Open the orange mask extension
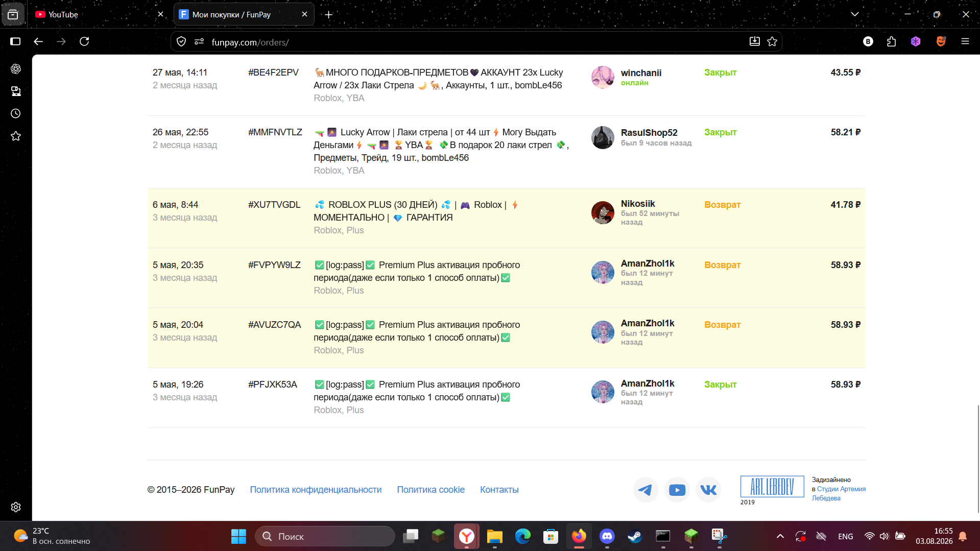 941,41
